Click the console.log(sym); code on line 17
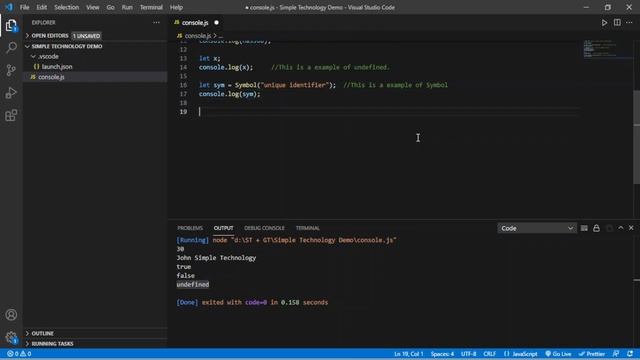 229,94
